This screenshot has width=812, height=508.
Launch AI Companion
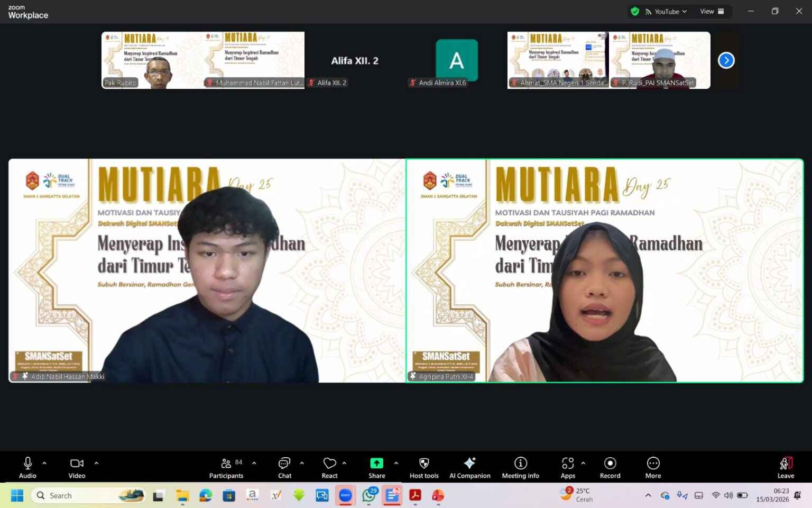coord(469,467)
